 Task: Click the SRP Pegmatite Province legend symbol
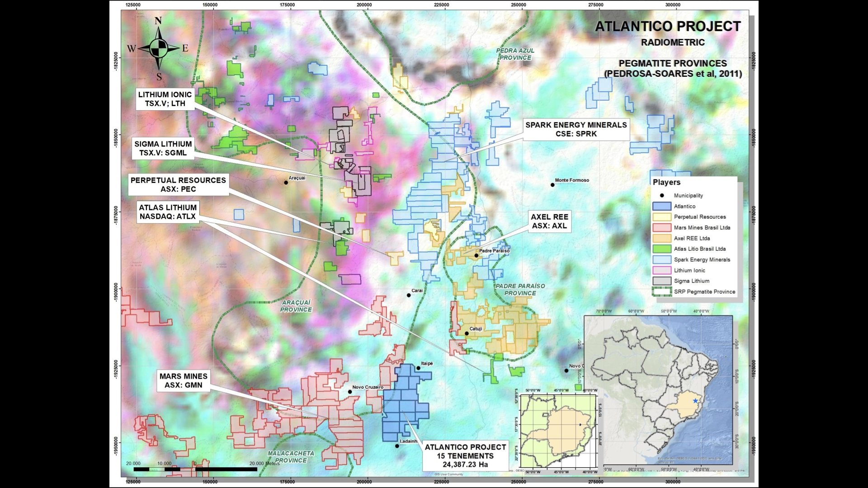pyautogui.click(x=661, y=291)
